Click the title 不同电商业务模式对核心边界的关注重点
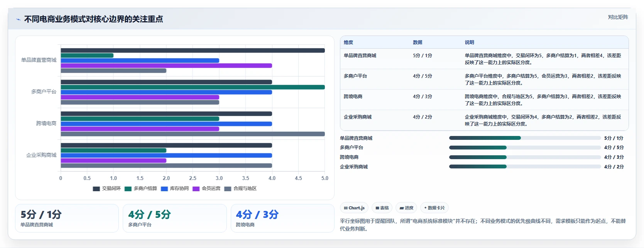Viewport: 644px width, 248px height. (x=93, y=19)
